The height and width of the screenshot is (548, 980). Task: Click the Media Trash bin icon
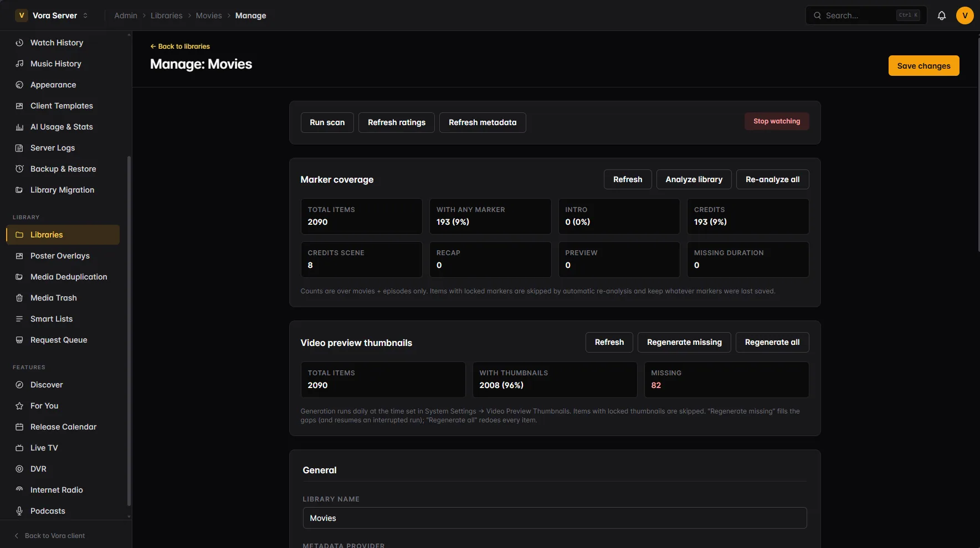(x=19, y=298)
